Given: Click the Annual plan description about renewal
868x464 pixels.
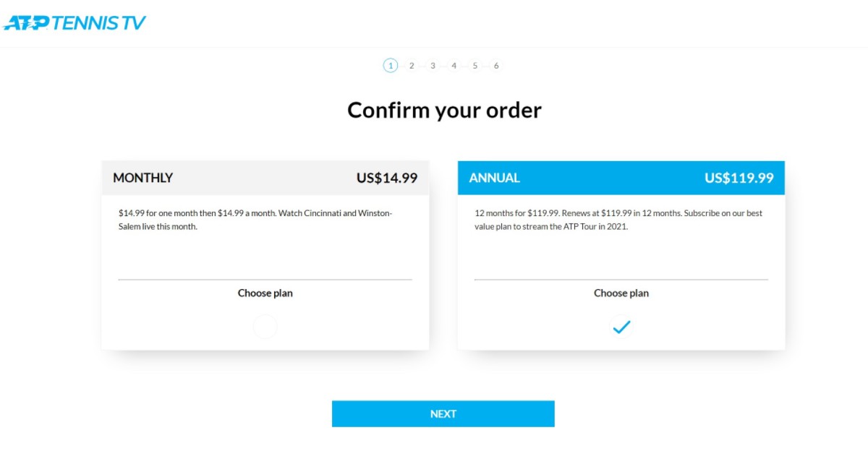Looking at the screenshot, I should pyautogui.click(x=618, y=220).
